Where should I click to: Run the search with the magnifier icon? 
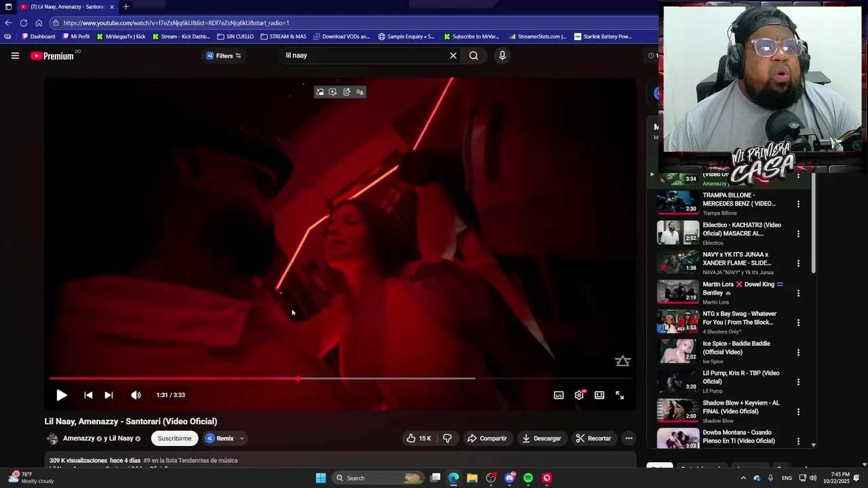[473, 56]
